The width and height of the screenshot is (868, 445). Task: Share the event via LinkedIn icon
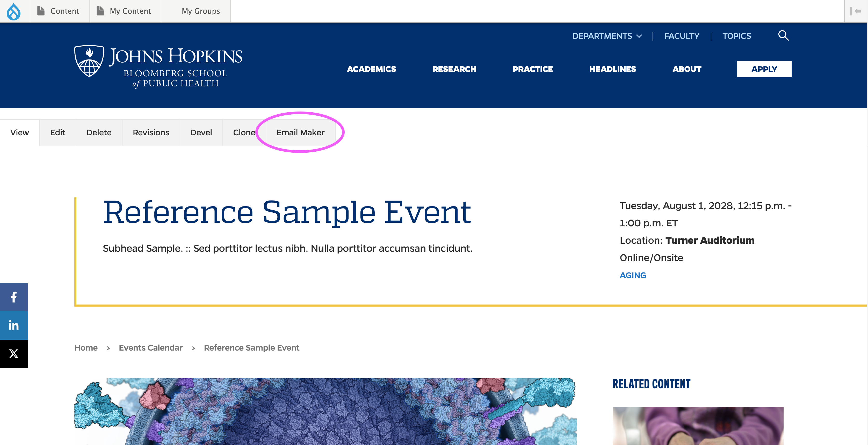click(14, 325)
